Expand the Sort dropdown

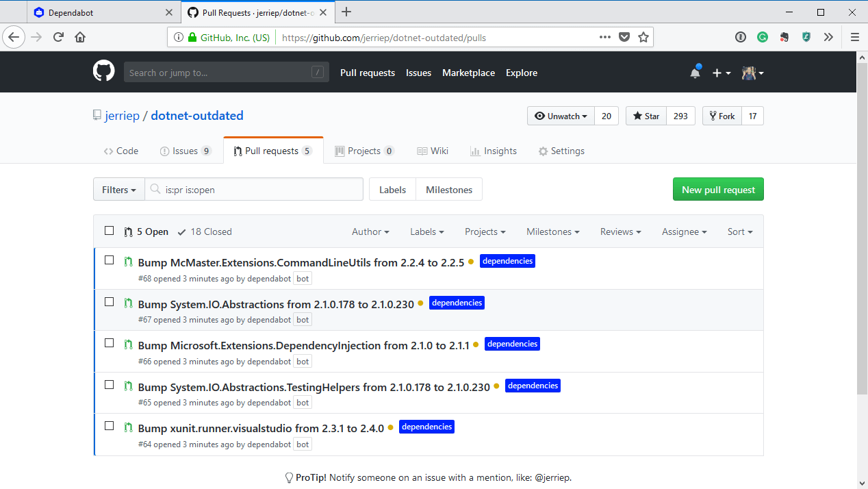point(740,231)
